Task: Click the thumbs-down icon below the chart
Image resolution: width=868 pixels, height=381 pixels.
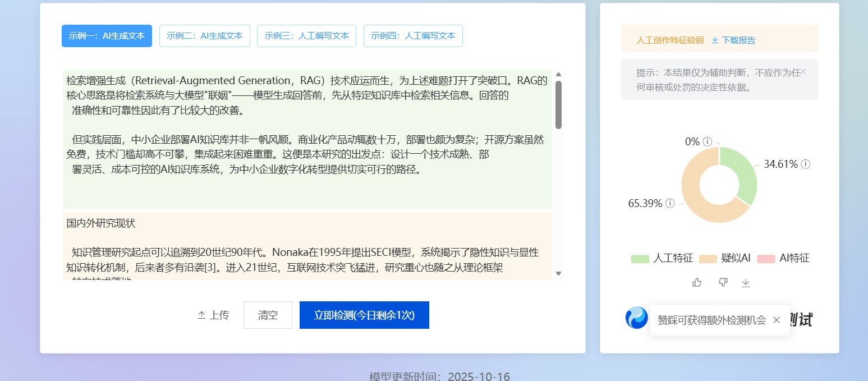Action: pos(723,282)
